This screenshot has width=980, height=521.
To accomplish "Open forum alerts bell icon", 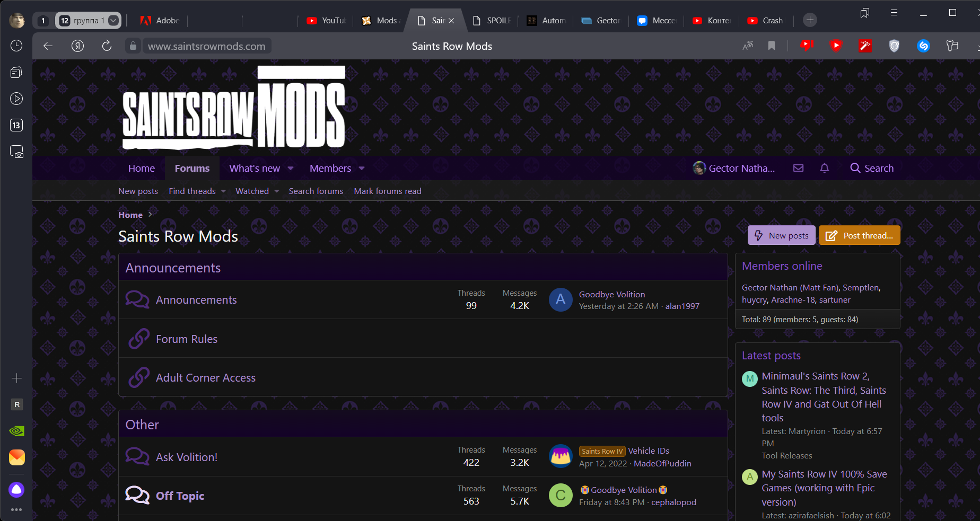I will coord(824,168).
